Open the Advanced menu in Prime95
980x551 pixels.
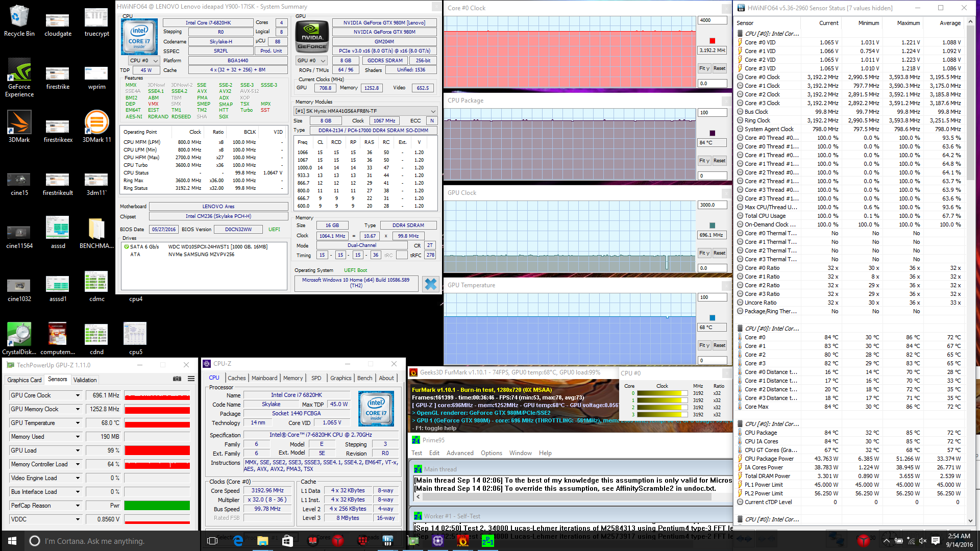[460, 453]
